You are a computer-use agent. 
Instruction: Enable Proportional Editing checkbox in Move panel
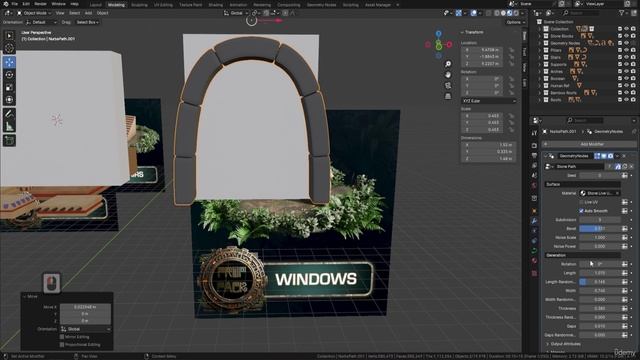point(62,344)
